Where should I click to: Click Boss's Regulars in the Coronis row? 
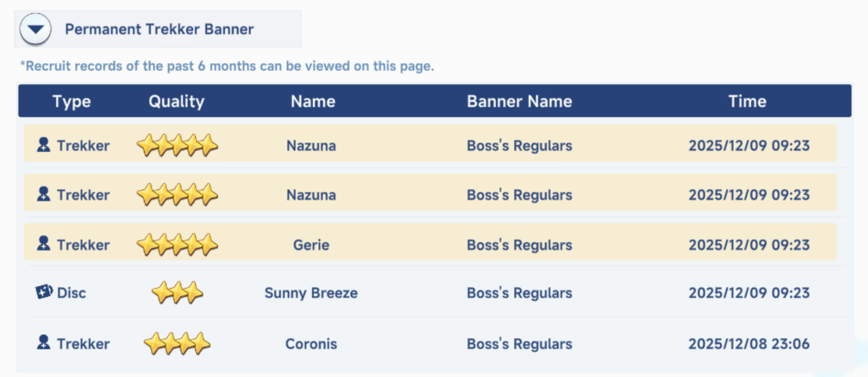pyautogui.click(x=520, y=344)
